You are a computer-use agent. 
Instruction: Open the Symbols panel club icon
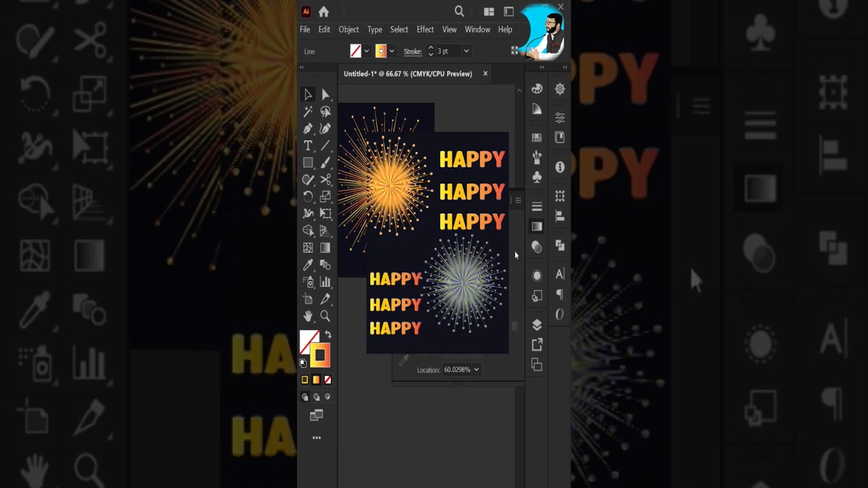pos(537,177)
